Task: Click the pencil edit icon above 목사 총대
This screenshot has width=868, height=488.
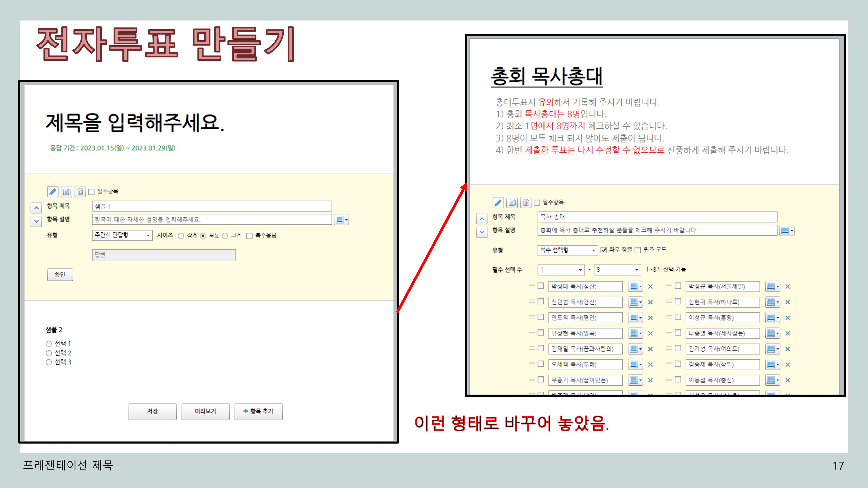Action: tap(498, 202)
